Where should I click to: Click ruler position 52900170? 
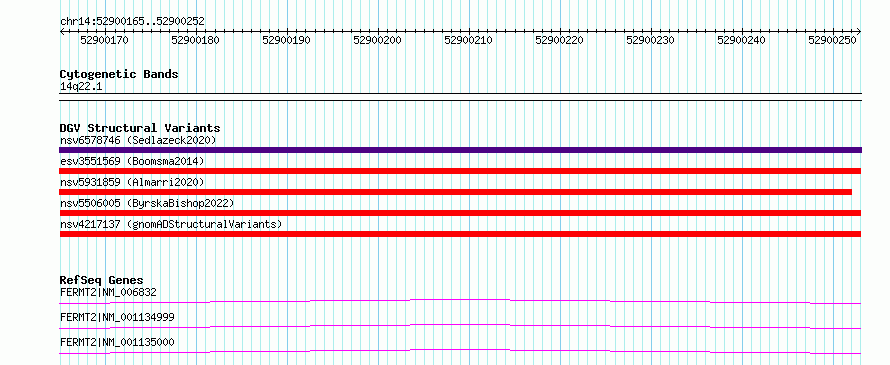point(104,40)
